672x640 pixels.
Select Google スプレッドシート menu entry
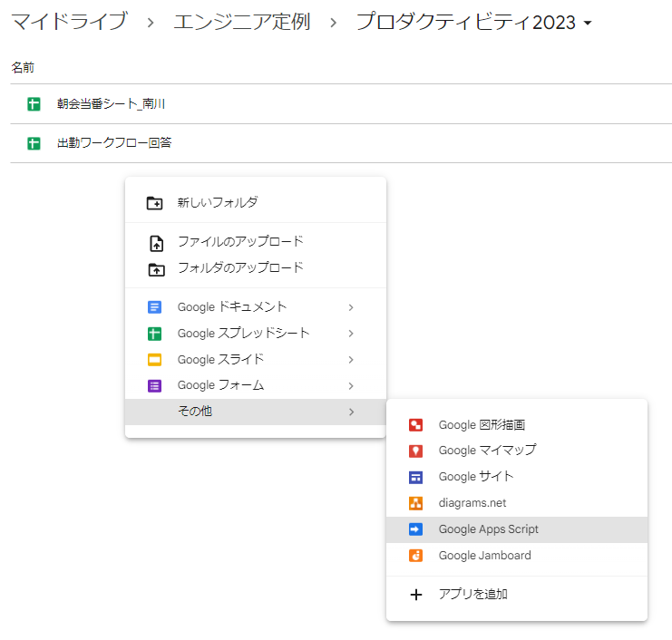(x=256, y=334)
